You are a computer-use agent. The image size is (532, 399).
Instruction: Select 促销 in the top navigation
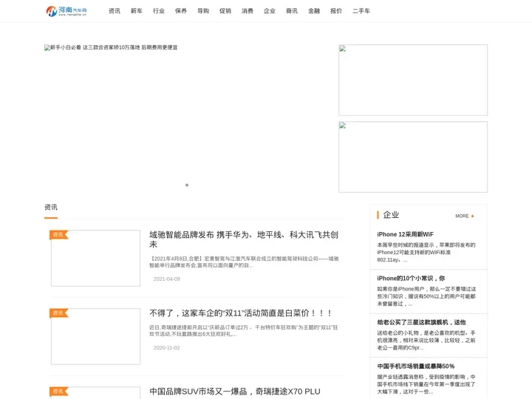click(225, 11)
